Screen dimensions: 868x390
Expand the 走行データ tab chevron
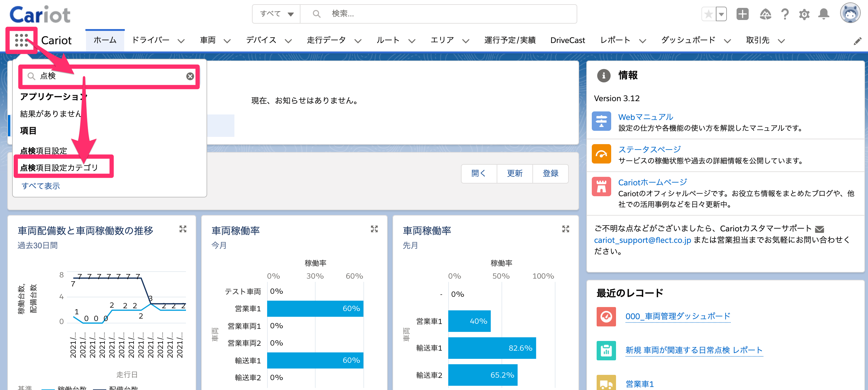click(358, 41)
